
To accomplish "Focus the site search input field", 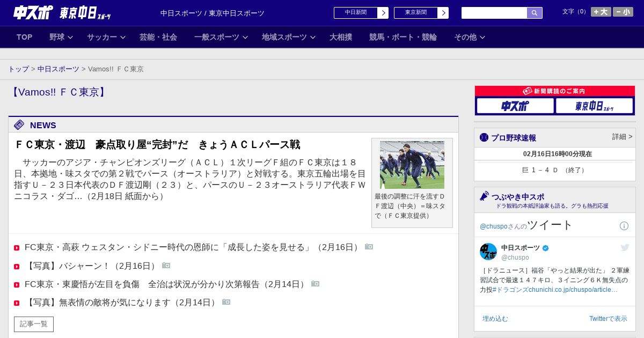I will pyautogui.click(x=494, y=13).
